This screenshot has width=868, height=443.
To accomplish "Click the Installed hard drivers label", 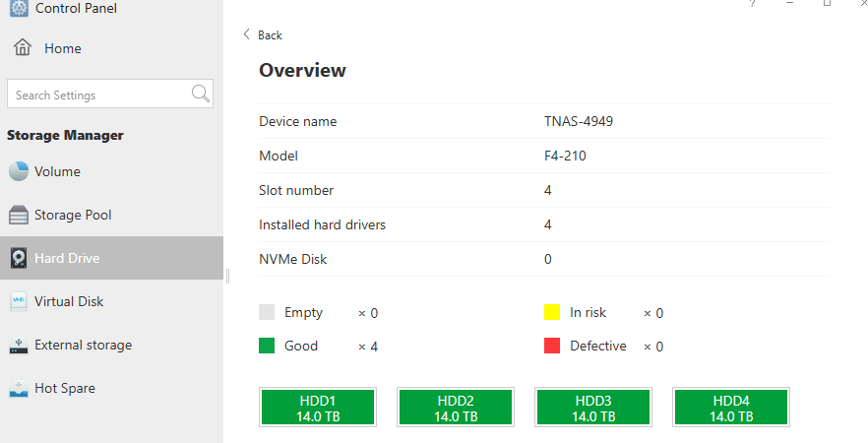I will 322,224.
